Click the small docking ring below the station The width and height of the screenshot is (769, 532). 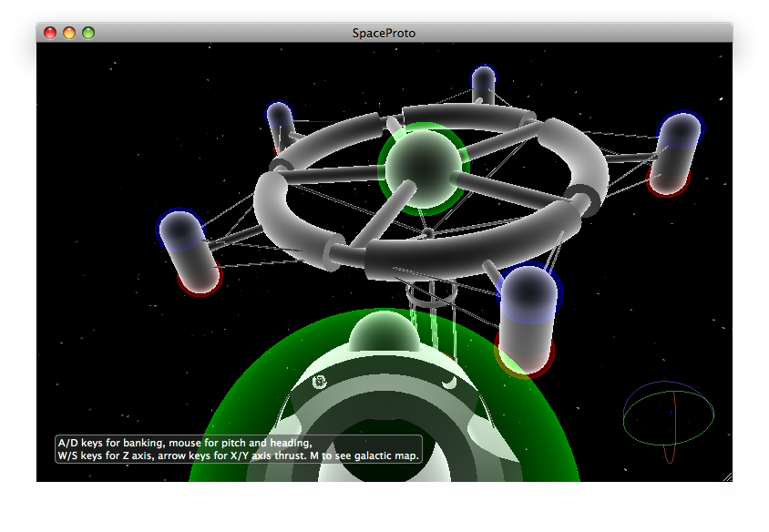[x=432, y=293]
